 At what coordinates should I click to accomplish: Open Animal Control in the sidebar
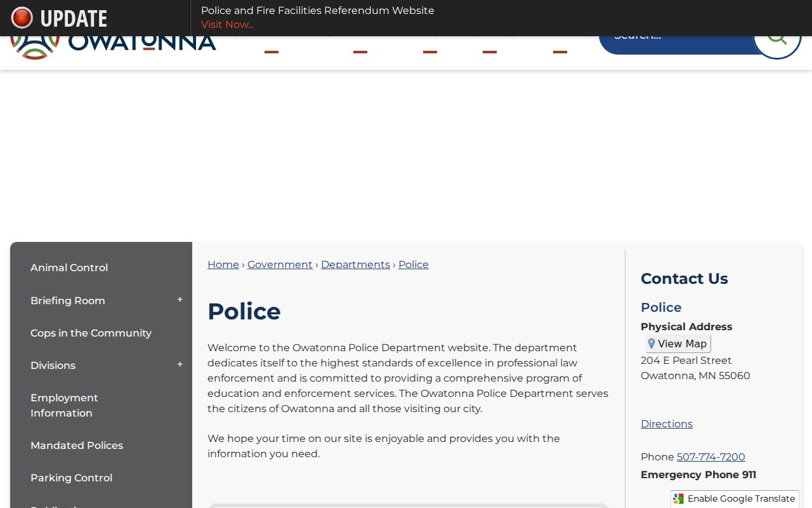point(69,268)
